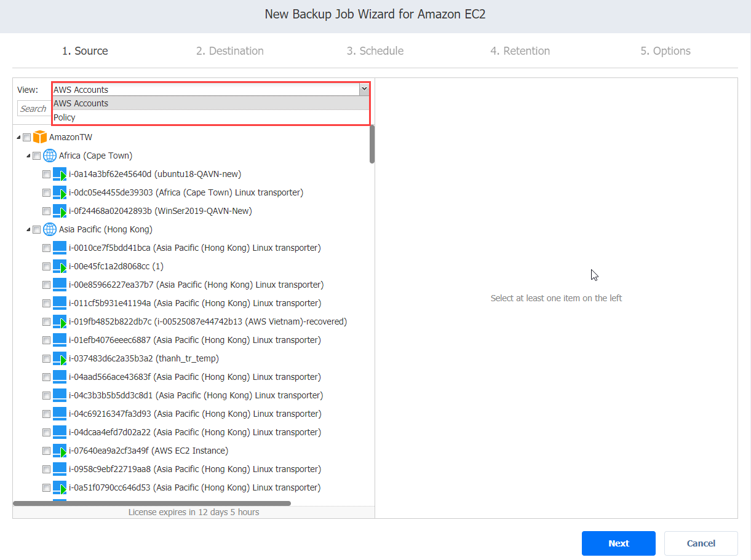Click the instance icon for i-01efb4076eeec6887

click(60, 340)
